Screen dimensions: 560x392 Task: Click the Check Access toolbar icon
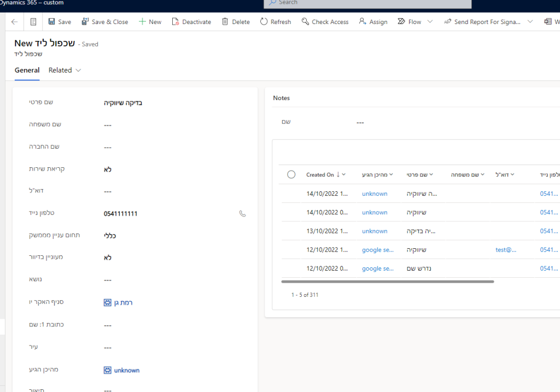[x=305, y=22]
